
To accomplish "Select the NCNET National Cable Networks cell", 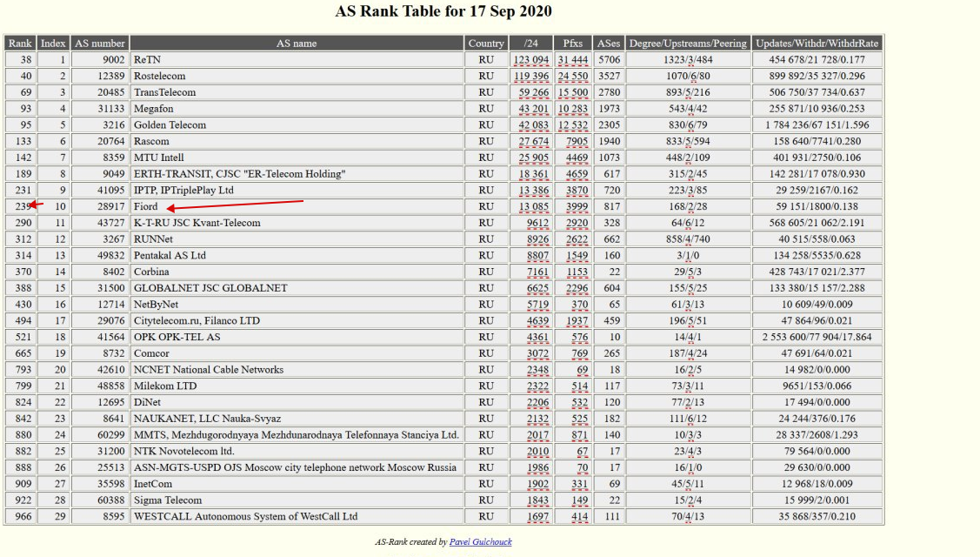I will [297, 369].
